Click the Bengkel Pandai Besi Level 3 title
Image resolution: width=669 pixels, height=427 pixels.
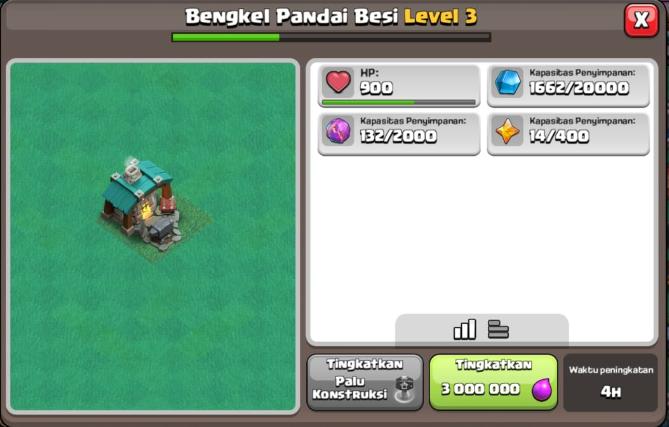(x=331, y=16)
